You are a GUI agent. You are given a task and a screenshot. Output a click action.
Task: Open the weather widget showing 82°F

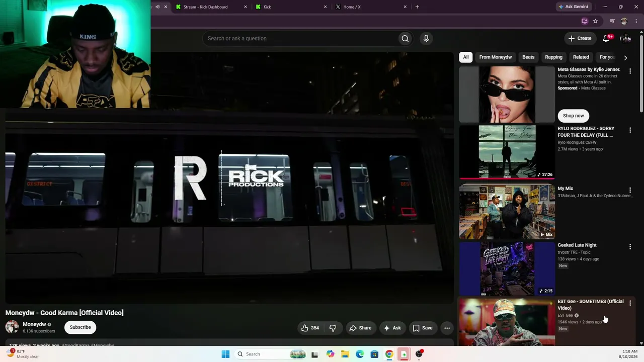pos(23,354)
